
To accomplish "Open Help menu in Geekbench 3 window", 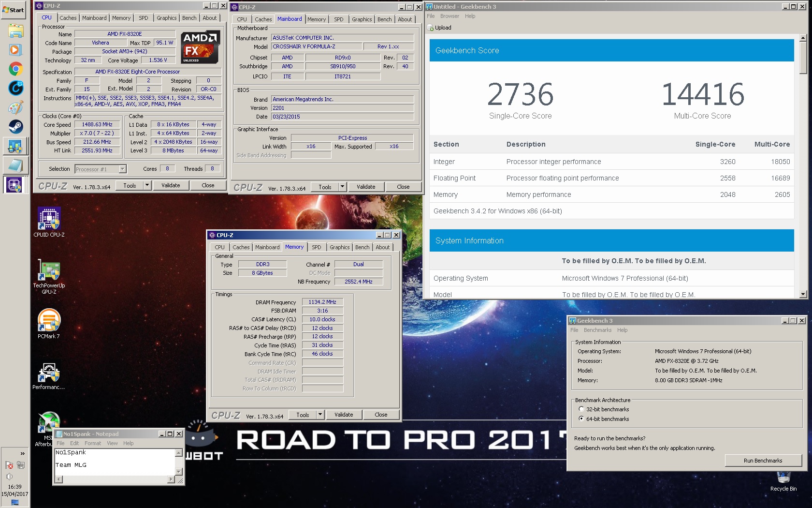I will click(623, 330).
